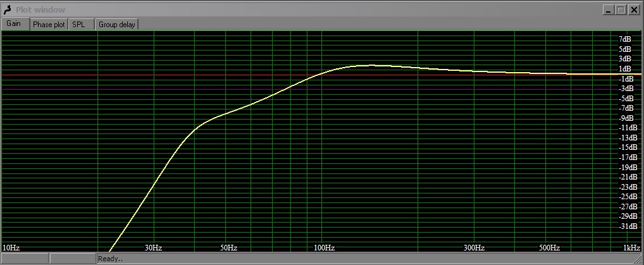Click the -31dB axis label
This screenshot has height=265, width=644.
tap(628, 226)
